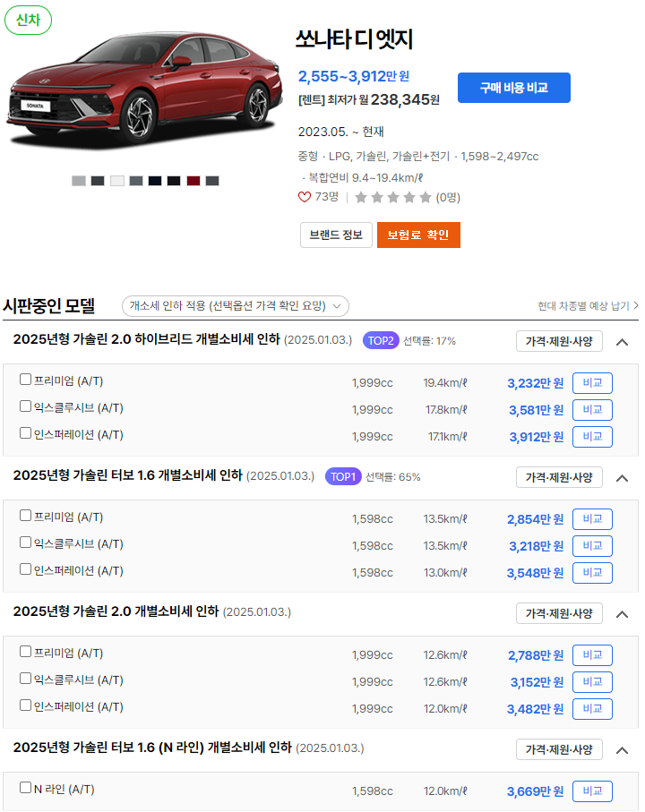The height and width of the screenshot is (812, 645).
Task: Check turbo 1.6 프리미엄 2,854만원
Action: click(x=25, y=516)
